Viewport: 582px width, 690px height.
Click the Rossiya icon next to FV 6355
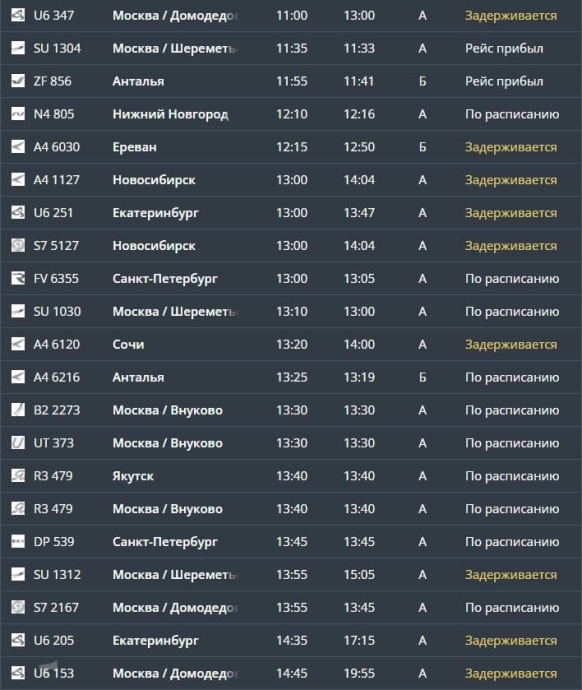pos(18,279)
